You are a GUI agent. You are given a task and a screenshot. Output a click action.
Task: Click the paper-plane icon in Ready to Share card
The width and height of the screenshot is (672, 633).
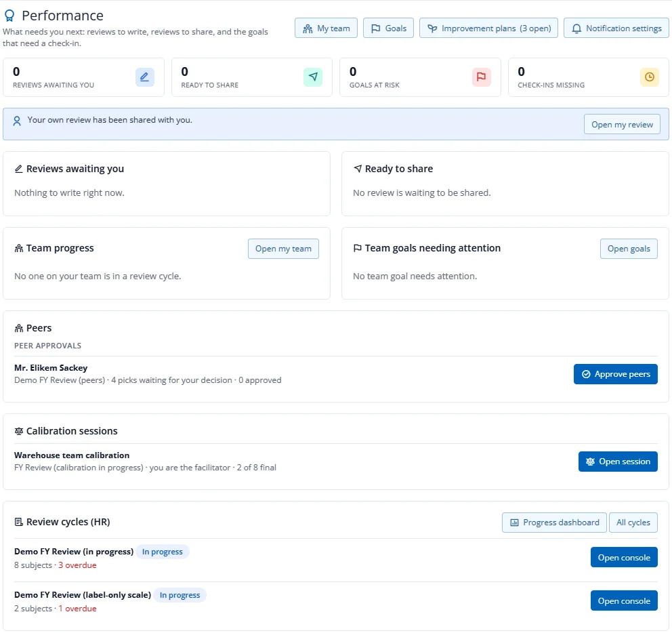tap(313, 77)
